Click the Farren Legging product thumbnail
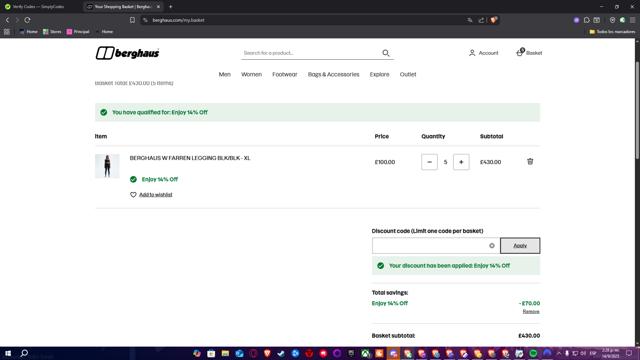Image resolution: width=640 pixels, height=360 pixels. [x=107, y=166]
